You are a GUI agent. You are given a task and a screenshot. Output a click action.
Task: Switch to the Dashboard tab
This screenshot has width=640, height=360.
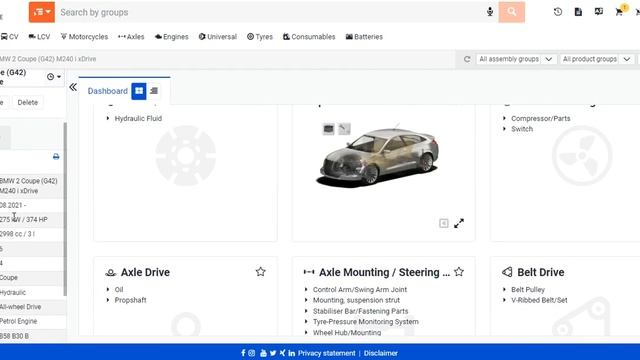107,91
